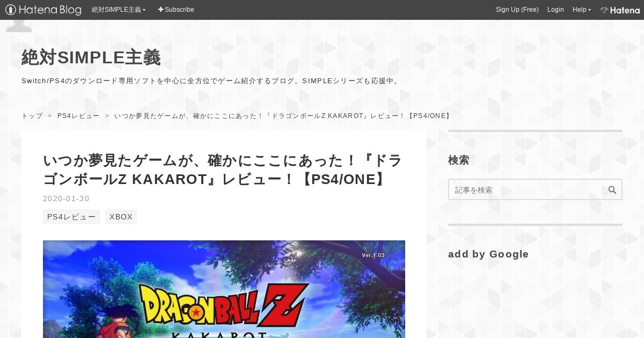644x338 pixels.
Task: Click the Hatena logo at top right
Action: [620, 10]
